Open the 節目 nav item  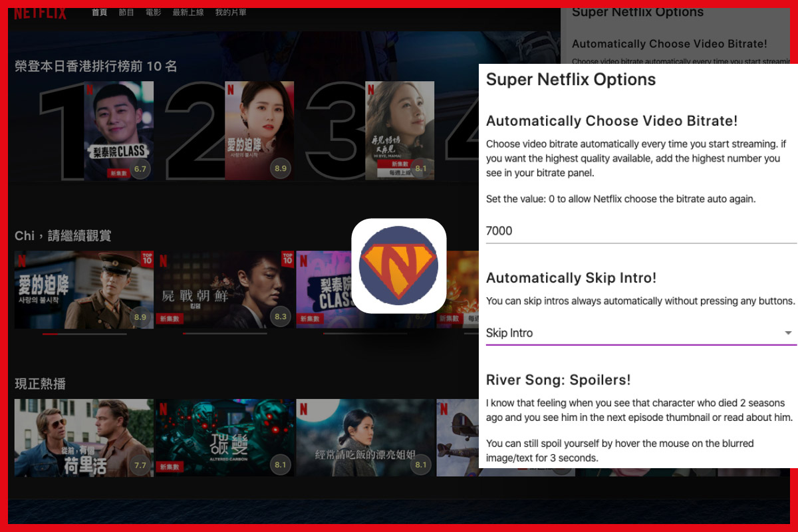pos(126,13)
